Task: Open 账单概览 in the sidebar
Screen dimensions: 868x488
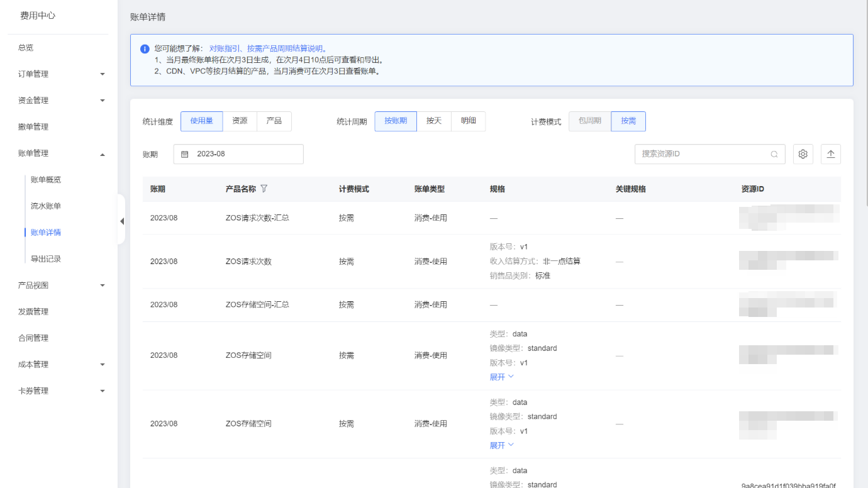Action: 46,180
